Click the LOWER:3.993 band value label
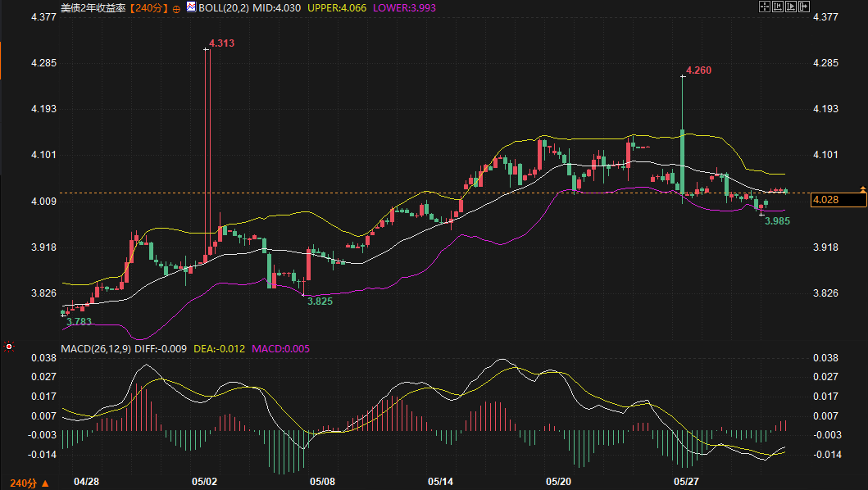This screenshot has width=868, height=490. [x=404, y=7]
